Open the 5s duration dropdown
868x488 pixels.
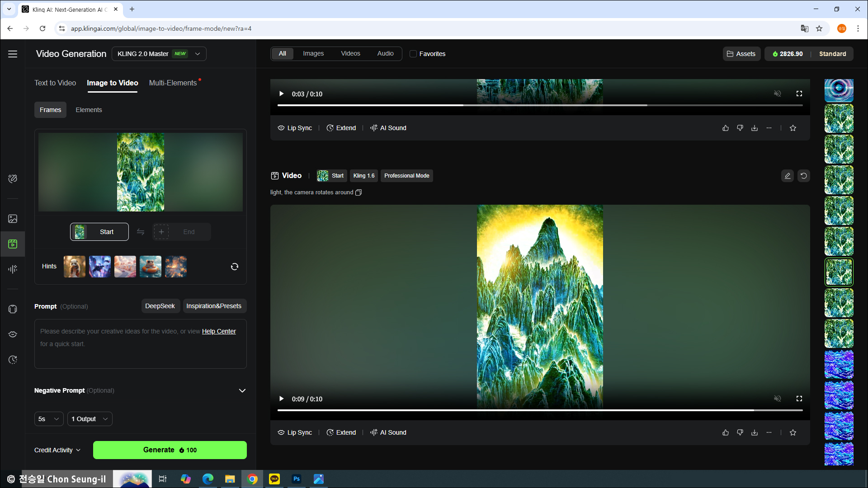(x=49, y=419)
